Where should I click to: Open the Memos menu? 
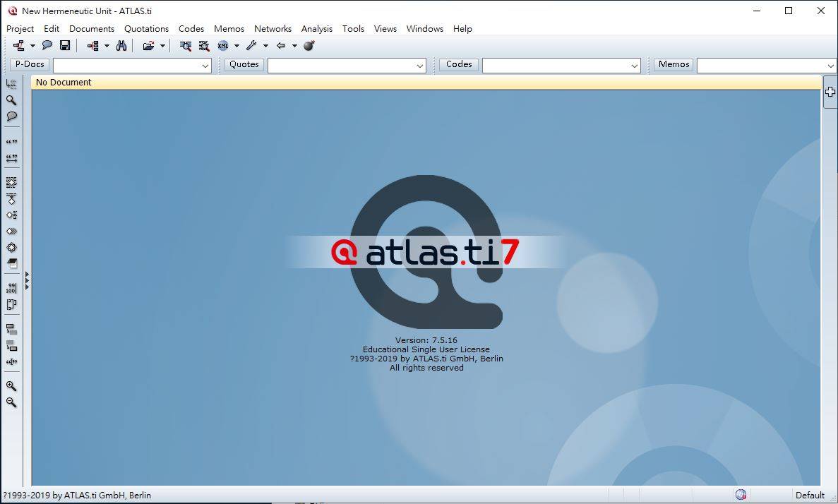point(229,29)
